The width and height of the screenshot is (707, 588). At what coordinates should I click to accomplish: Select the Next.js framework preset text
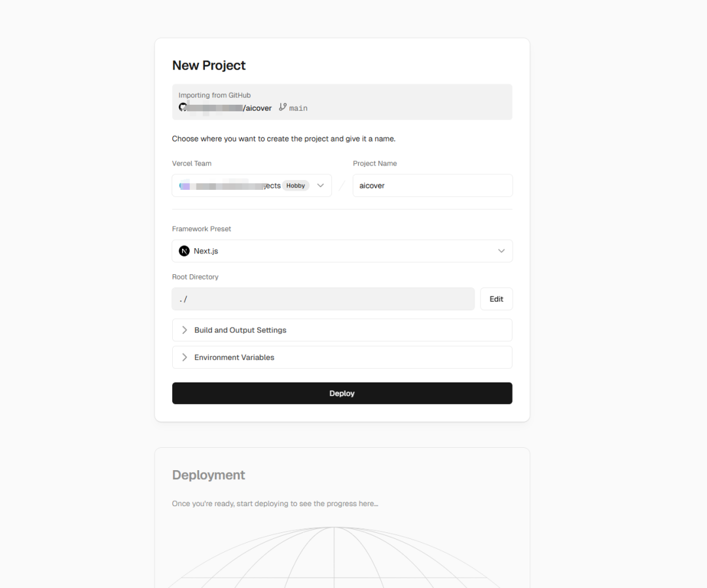(x=206, y=251)
